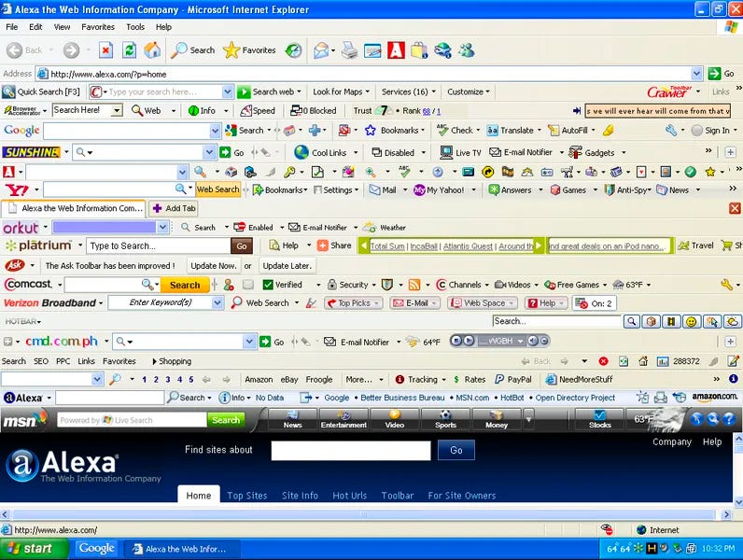Select the Top Sites tab on Alexa
This screenshot has width=743, height=560.
tap(246, 496)
